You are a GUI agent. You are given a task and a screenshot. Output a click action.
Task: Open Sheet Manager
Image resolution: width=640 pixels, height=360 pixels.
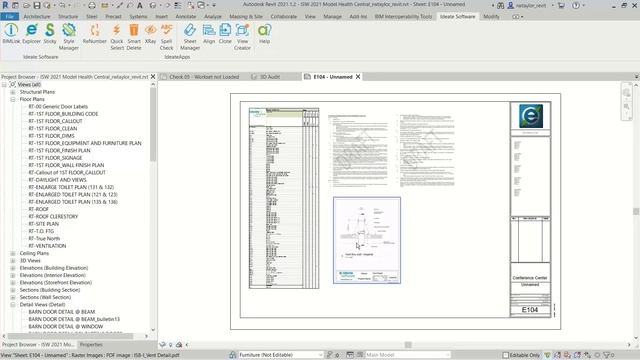[x=190, y=37]
